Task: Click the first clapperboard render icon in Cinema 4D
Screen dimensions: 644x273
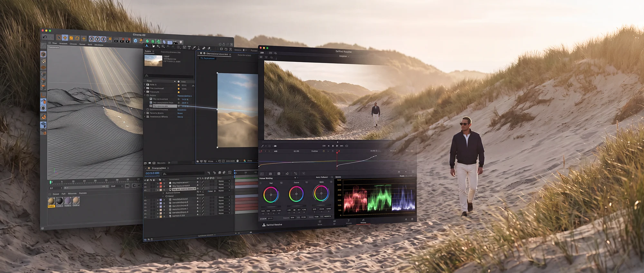Action: click(x=116, y=40)
